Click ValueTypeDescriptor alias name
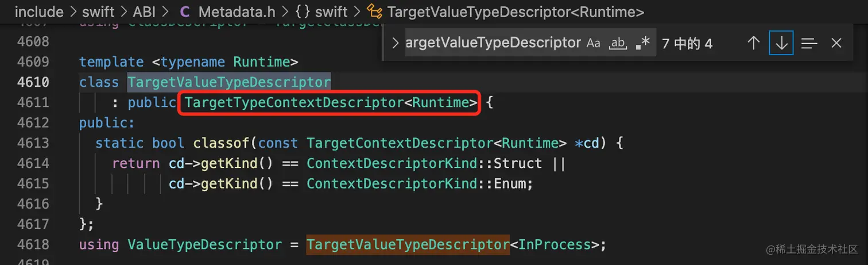 pyautogui.click(x=205, y=244)
